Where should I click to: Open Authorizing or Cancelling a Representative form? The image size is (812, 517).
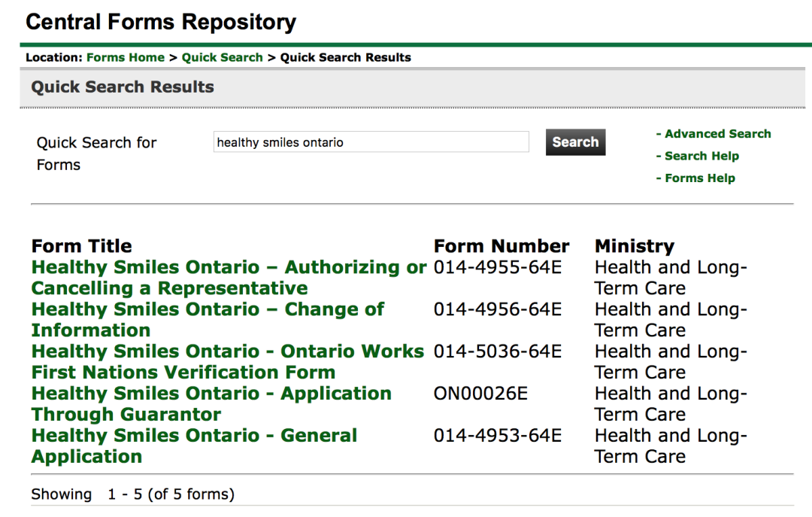[229, 278]
